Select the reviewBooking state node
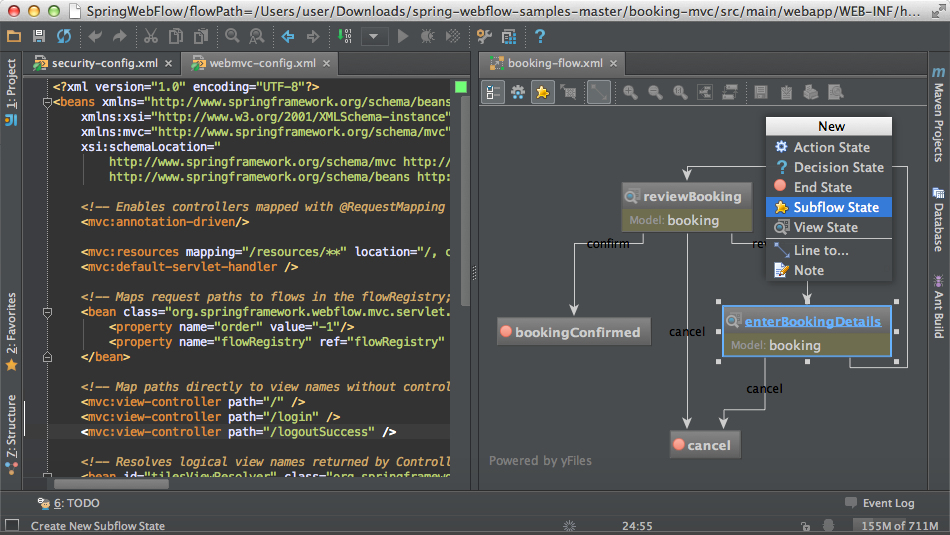The height and width of the screenshot is (535, 950). pos(687,207)
